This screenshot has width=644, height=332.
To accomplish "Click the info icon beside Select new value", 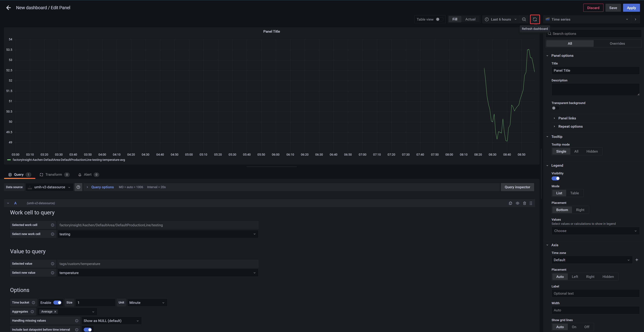I will point(52,273).
